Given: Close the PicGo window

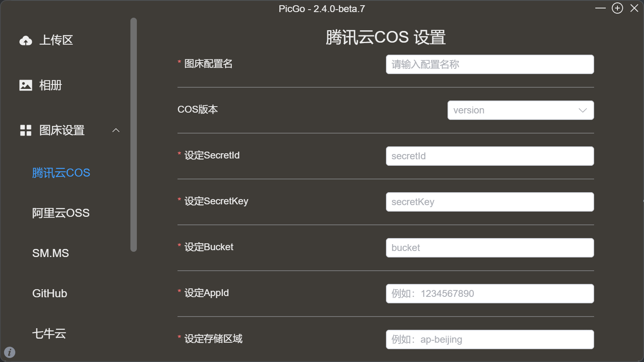Looking at the screenshot, I should pos(634,8).
